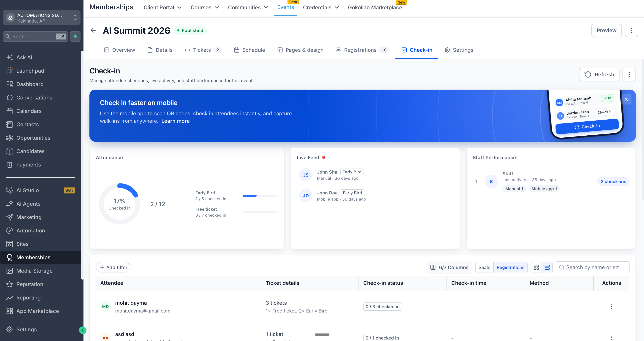Expand the Credentials dropdown

[321, 7]
